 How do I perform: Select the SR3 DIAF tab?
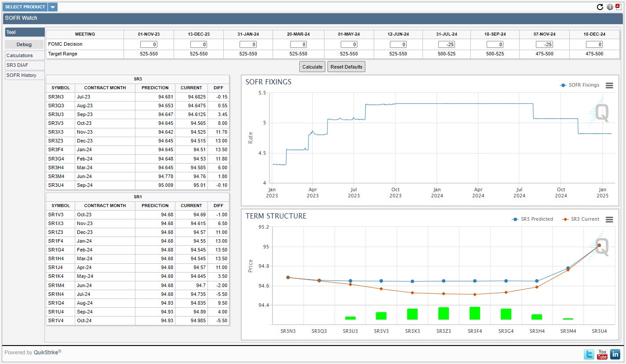point(18,65)
